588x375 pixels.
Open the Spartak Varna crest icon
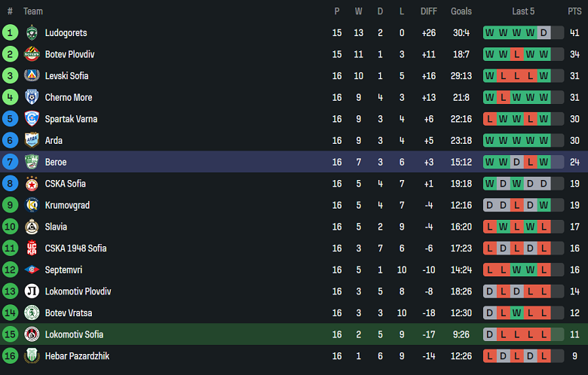click(x=32, y=119)
